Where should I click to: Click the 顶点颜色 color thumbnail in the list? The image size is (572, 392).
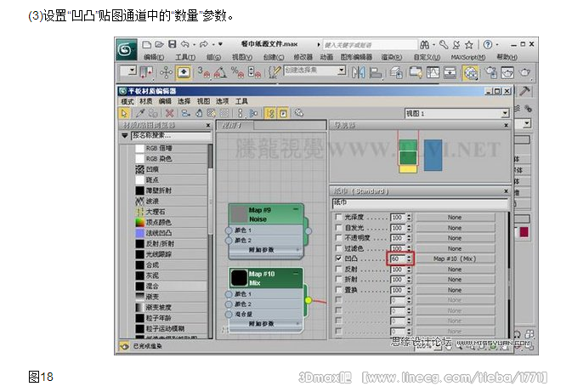point(140,222)
